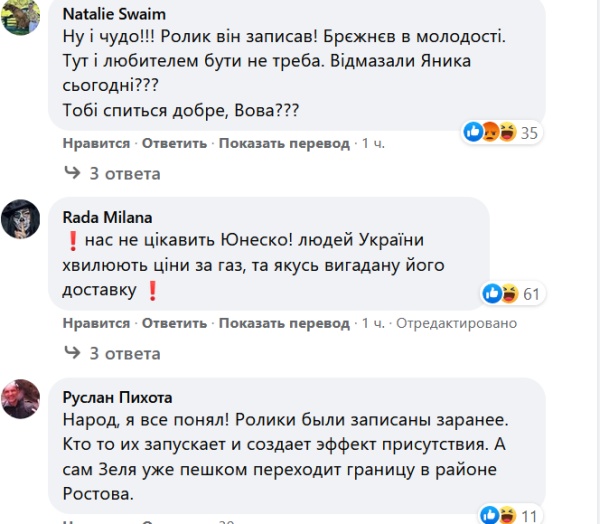
Task: Reply to Natalie Swaim's comment via Ответить
Action: click(174, 143)
